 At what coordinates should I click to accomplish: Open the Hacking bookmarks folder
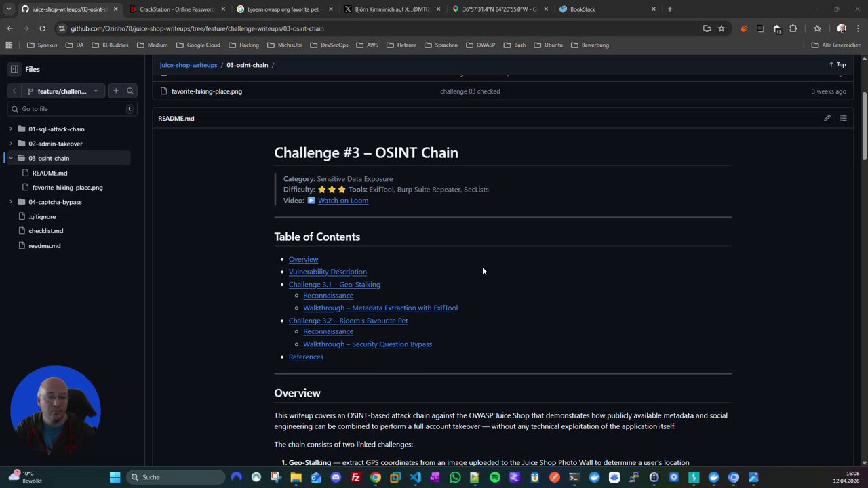coord(243,45)
